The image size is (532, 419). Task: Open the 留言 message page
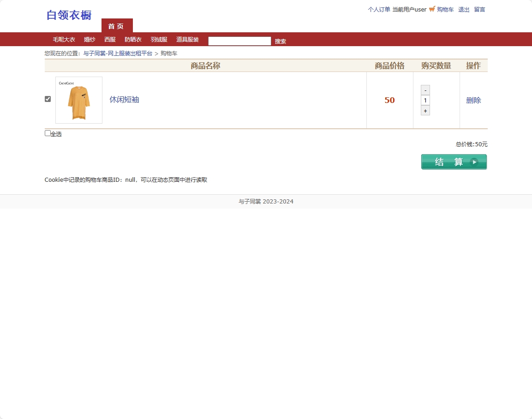pos(479,9)
